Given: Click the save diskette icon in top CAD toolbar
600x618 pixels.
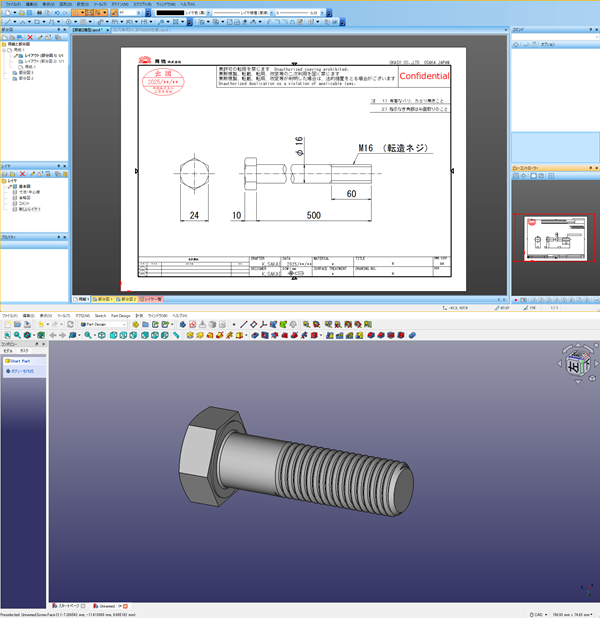Looking at the screenshot, I should pyautogui.click(x=29, y=13).
